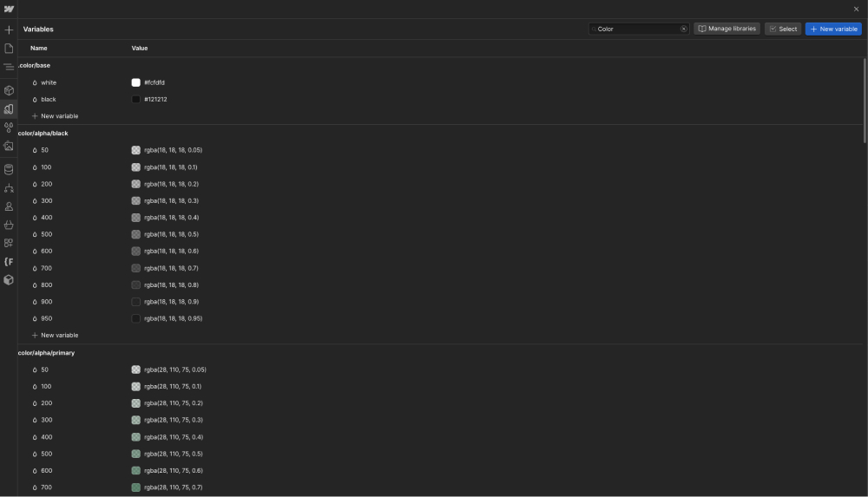Select value rgba(28, 110, 75, 0.5)
Viewport: 868px width, 497px height.
coord(174,454)
